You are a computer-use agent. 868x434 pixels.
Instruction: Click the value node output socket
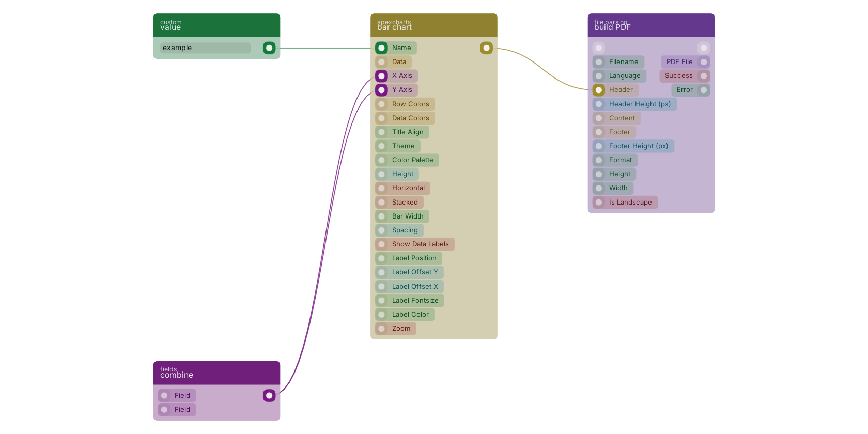[x=269, y=48]
